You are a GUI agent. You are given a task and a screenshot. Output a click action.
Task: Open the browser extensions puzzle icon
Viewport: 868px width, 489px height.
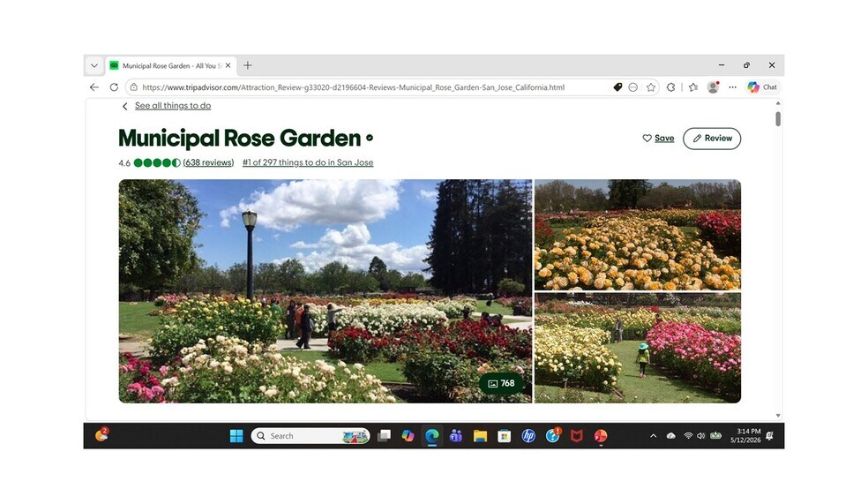[671, 87]
